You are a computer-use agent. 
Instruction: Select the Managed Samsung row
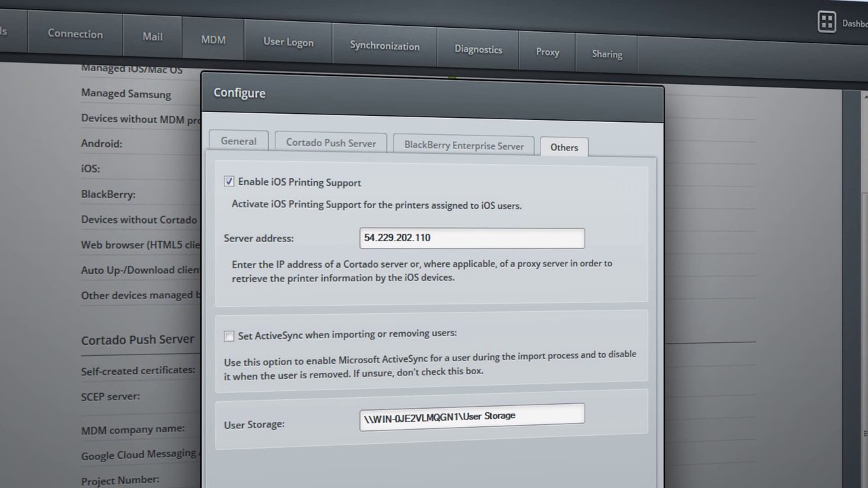point(126,94)
